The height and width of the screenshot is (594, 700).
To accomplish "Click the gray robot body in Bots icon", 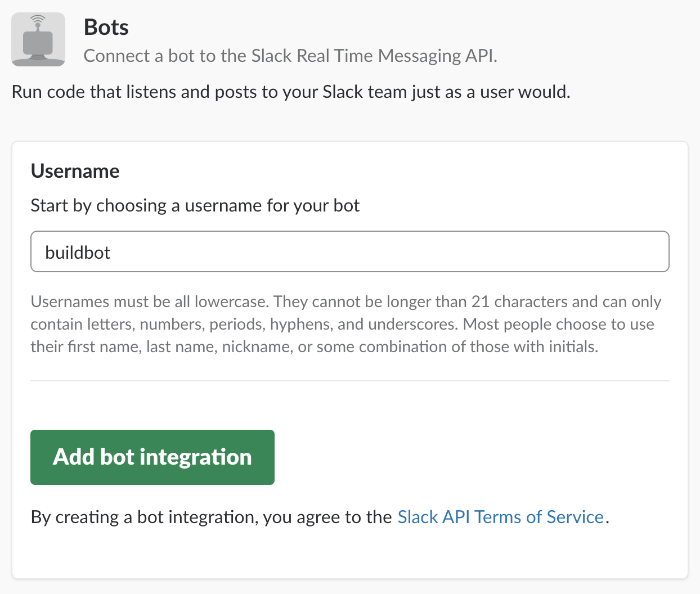I will click(38, 43).
